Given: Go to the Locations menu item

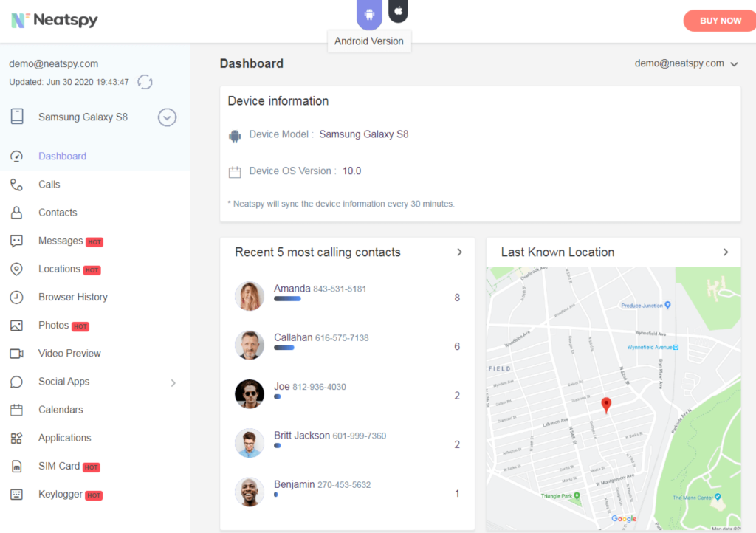Looking at the screenshot, I should 59,269.
